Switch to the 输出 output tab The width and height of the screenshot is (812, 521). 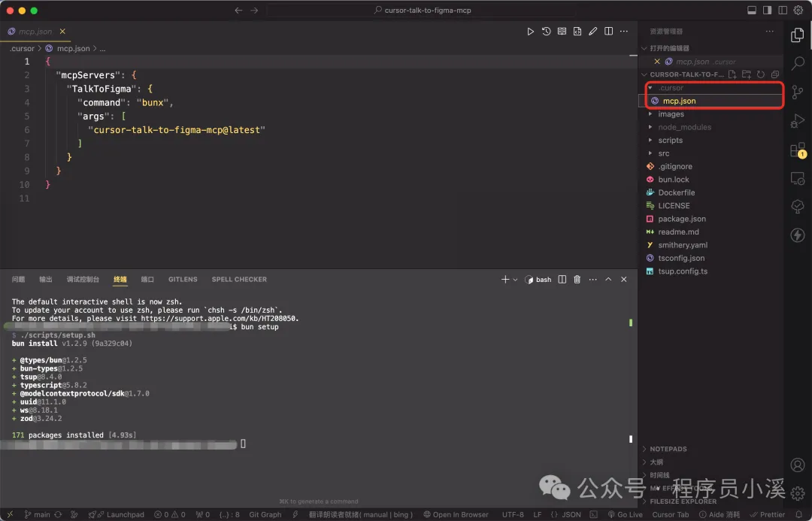click(x=46, y=280)
